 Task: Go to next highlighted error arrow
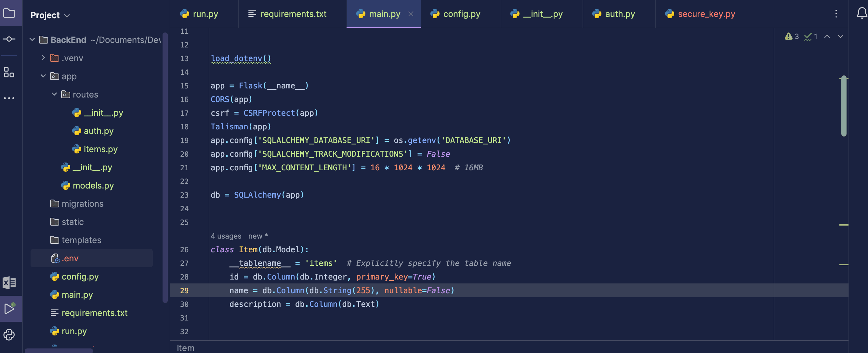click(841, 36)
